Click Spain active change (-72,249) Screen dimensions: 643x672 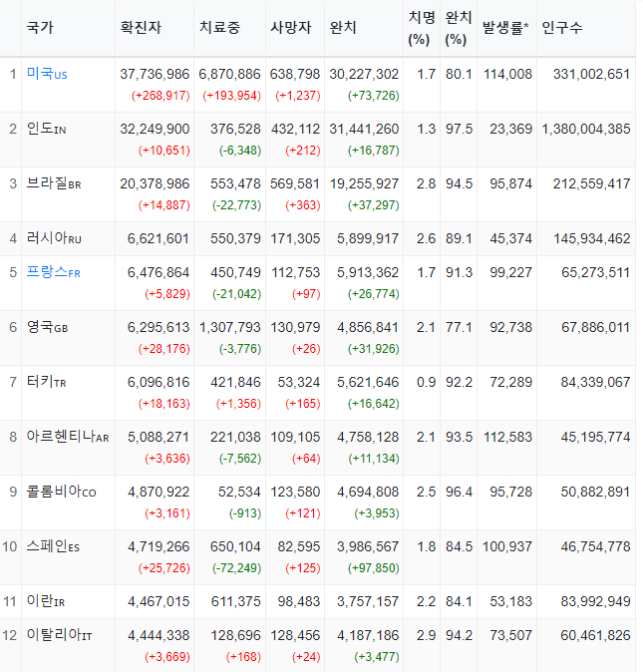(x=236, y=568)
